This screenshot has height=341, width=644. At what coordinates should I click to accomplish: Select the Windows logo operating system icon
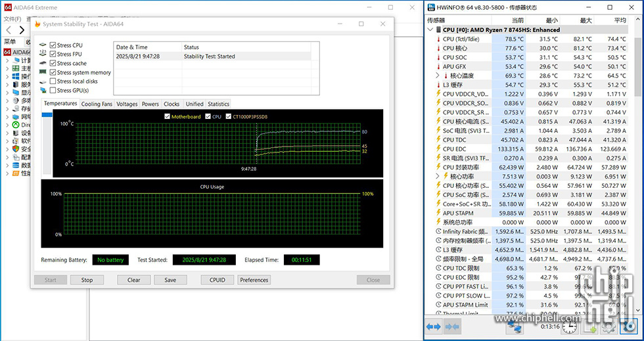16,76
